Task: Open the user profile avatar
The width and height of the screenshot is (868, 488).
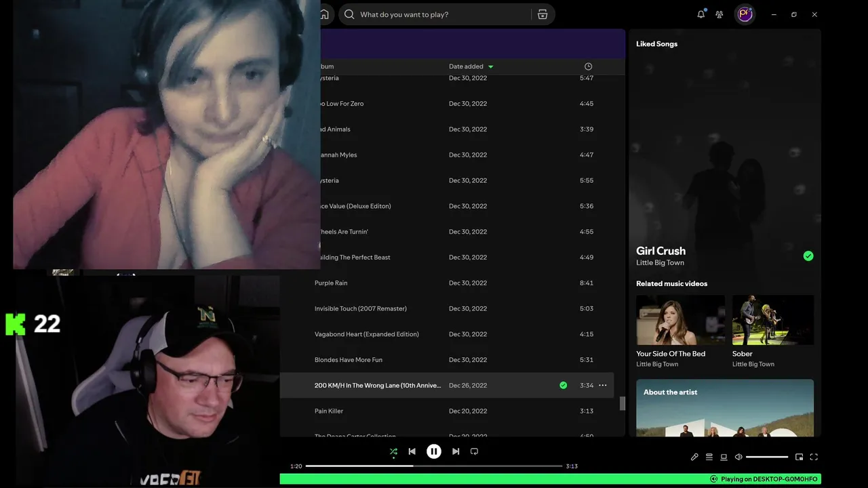Action: click(745, 14)
